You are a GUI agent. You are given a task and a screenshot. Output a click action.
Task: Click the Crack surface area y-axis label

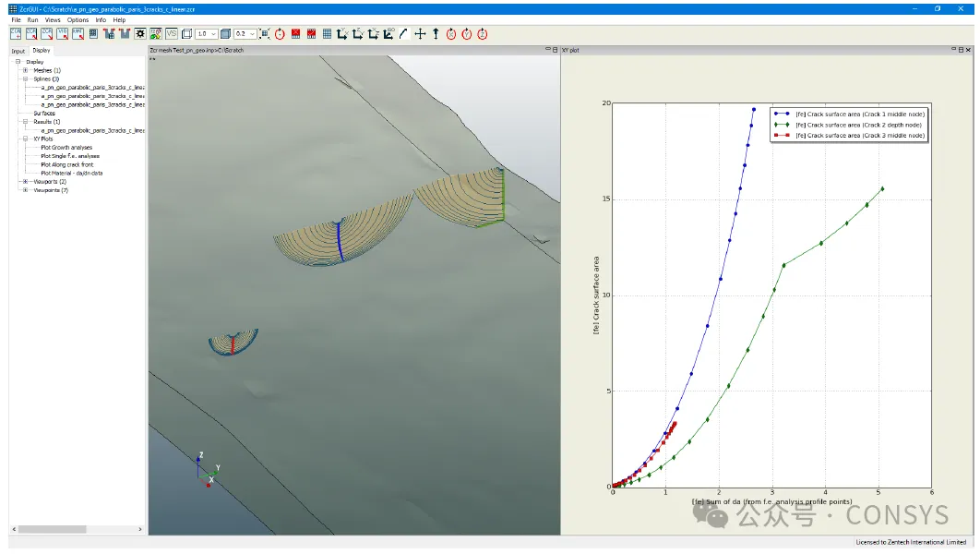click(x=596, y=295)
